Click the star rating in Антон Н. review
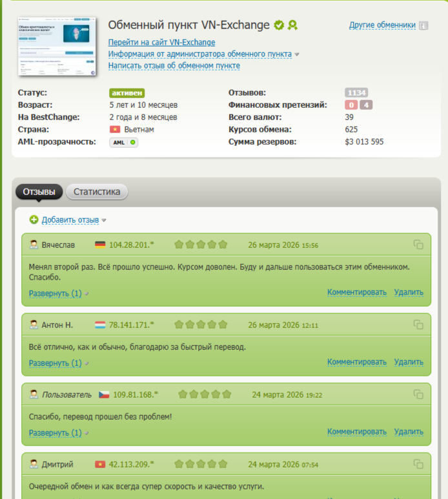The width and height of the screenshot is (448, 499). coord(201,325)
